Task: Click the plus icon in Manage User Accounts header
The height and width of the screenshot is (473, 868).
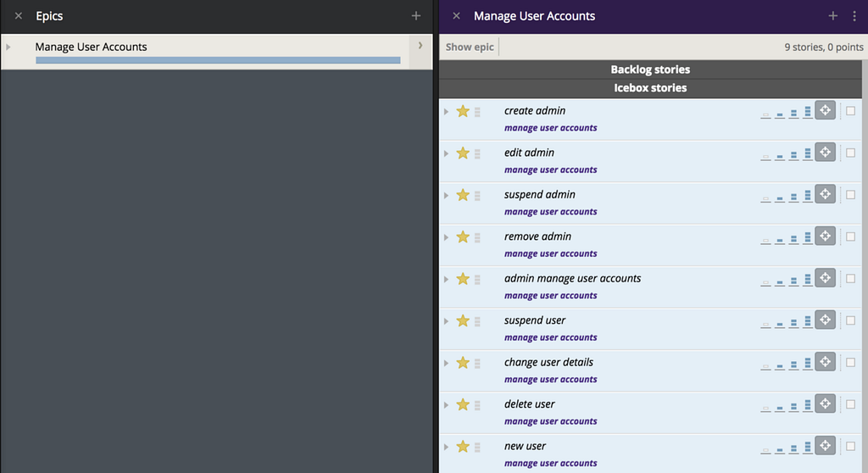Action: pyautogui.click(x=833, y=16)
